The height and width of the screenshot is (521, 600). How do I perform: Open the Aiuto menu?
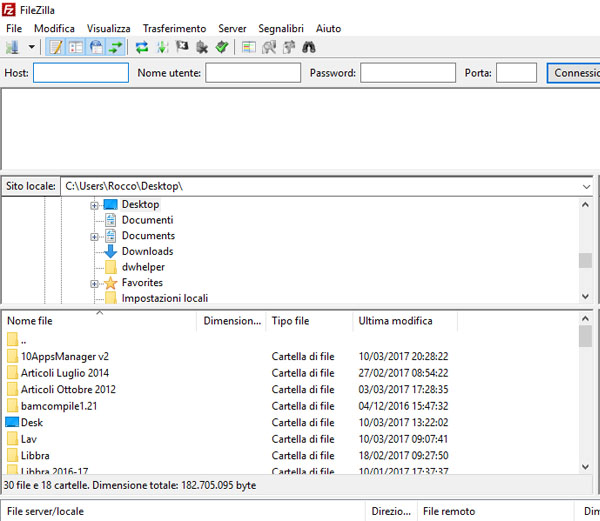(x=328, y=29)
